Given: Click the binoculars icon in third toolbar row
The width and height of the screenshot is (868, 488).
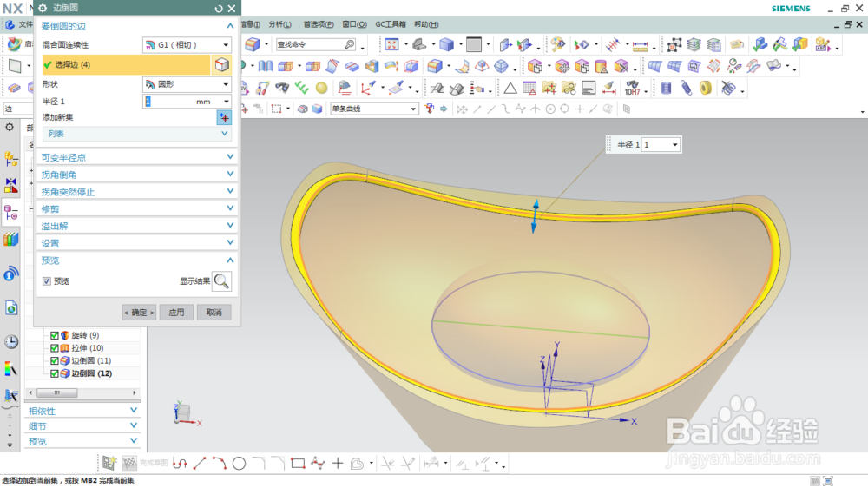Looking at the screenshot, I should coord(282,88).
